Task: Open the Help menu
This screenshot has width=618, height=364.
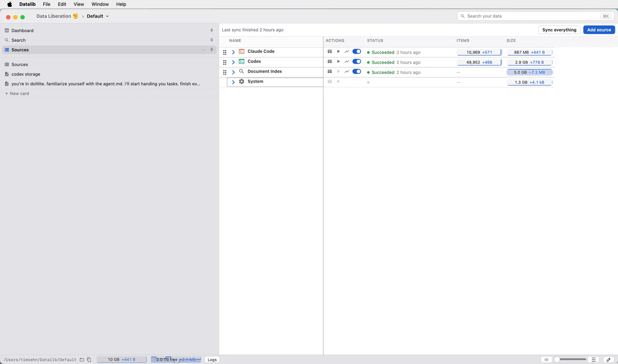Action: pos(121,4)
